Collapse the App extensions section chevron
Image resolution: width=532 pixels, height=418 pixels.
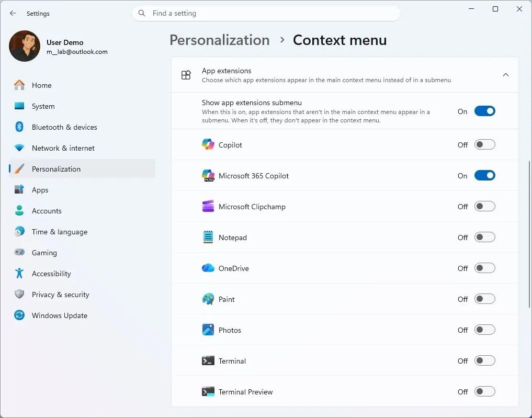point(505,75)
